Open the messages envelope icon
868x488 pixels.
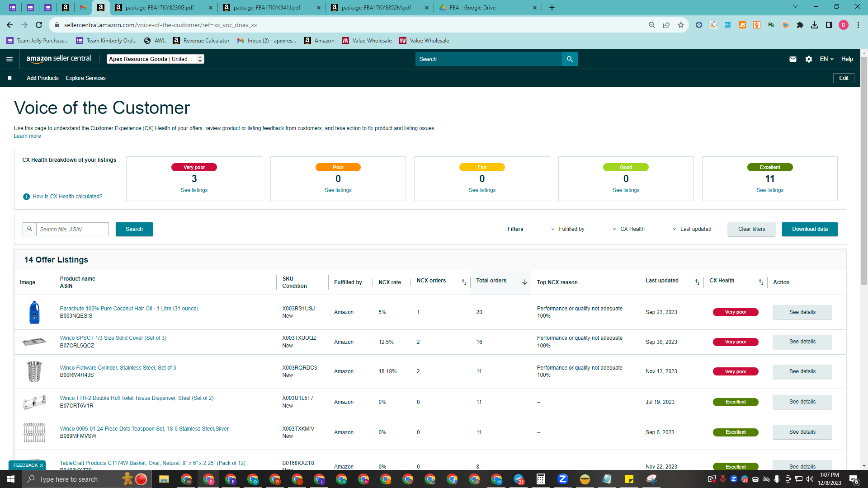coord(793,59)
